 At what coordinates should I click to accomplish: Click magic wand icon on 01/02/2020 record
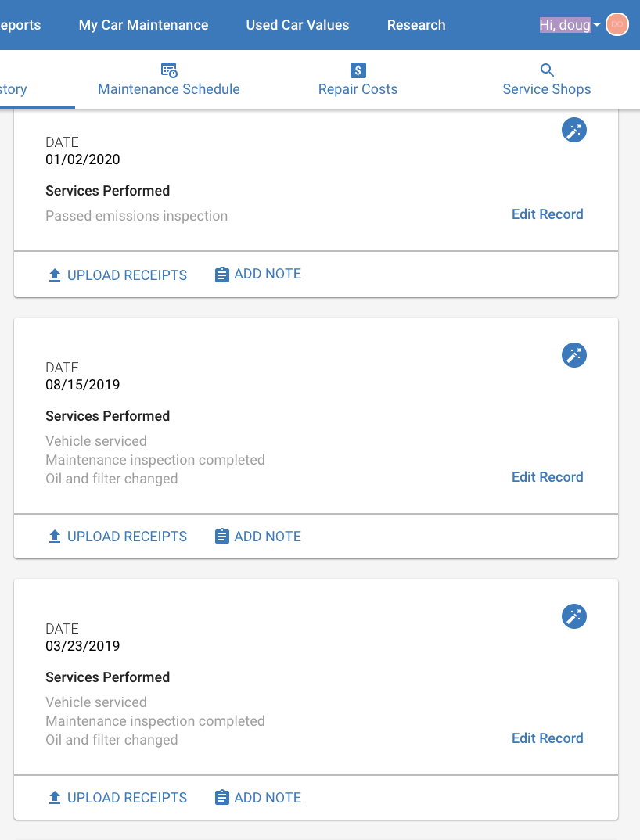click(574, 130)
